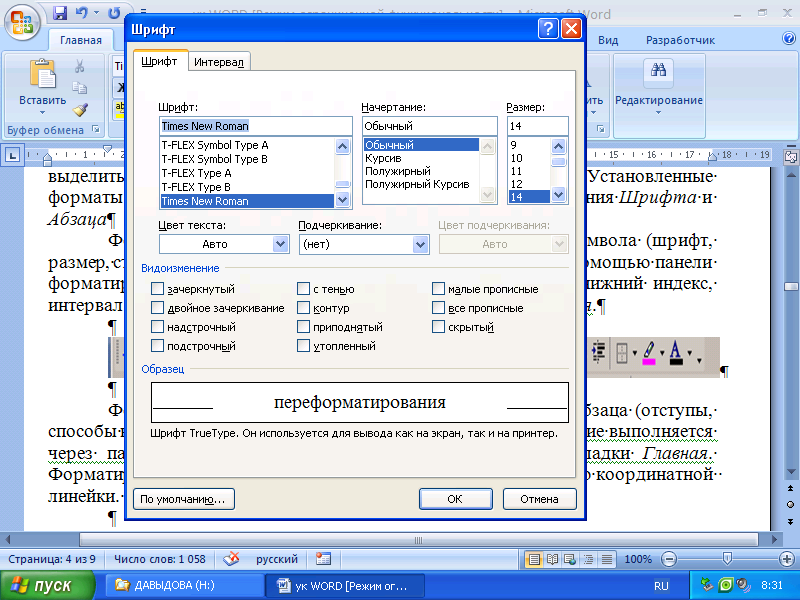Check the подстрочный option
The image size is (800, 600).
coord(157,345)
